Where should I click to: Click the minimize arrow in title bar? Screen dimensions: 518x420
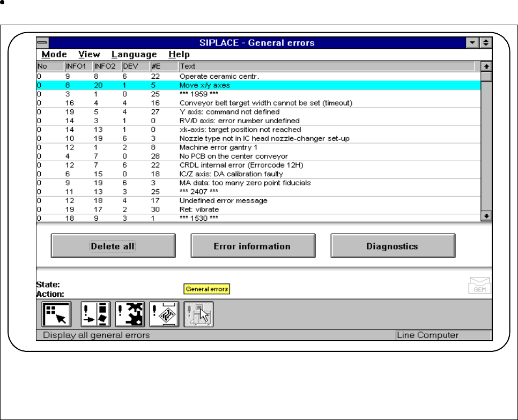472,42
